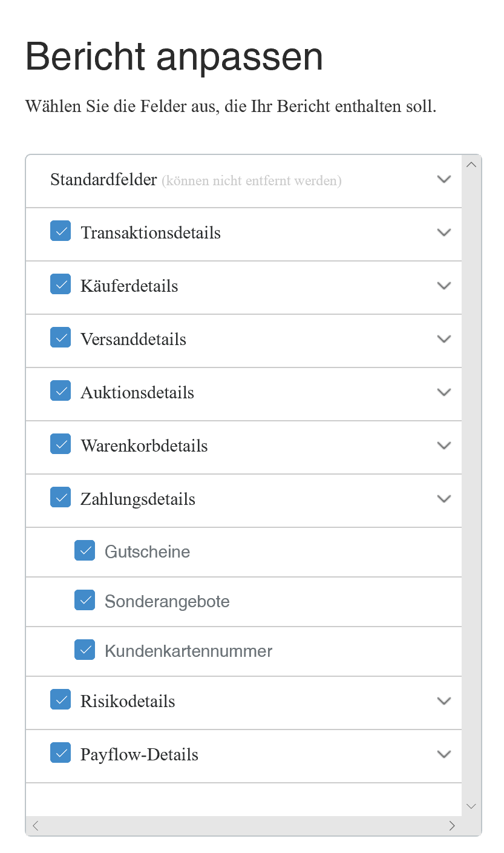Deselect the Auktionsdetails checkbox
Viewport: 504px width, 853px height.
(61, 391)
